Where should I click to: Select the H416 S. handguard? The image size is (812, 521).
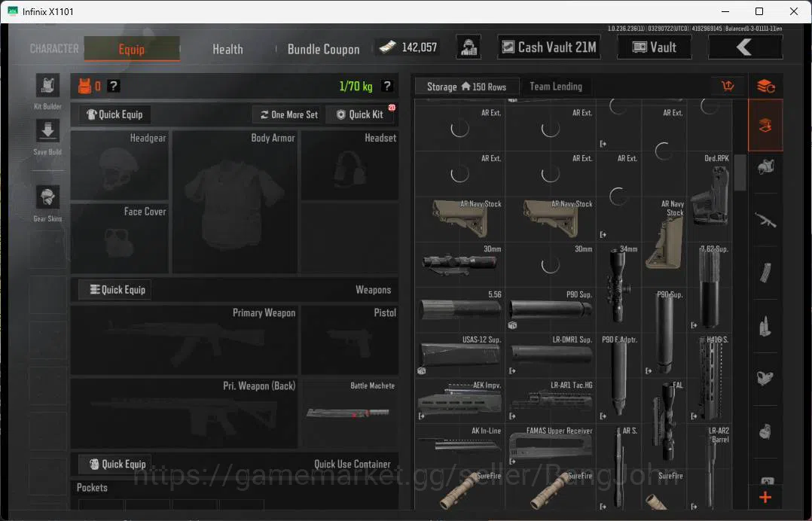(710, 376)
